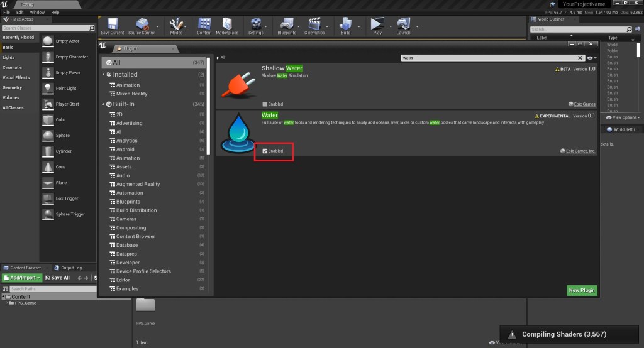Collapse the Installed plugin category

point(104,75)
